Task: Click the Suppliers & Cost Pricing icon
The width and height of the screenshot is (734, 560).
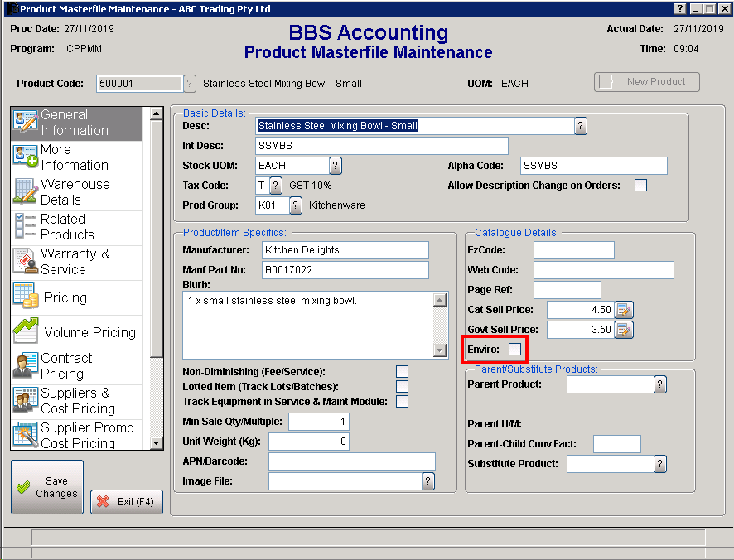Action: 26,401
